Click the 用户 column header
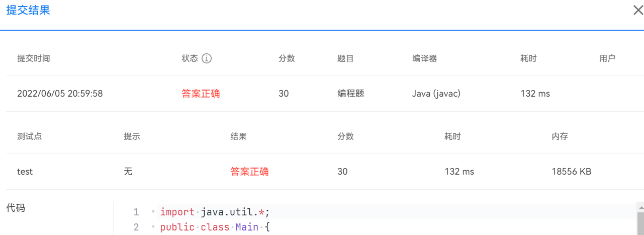Screen dimensions: 644x235 [x=607, y=58]
